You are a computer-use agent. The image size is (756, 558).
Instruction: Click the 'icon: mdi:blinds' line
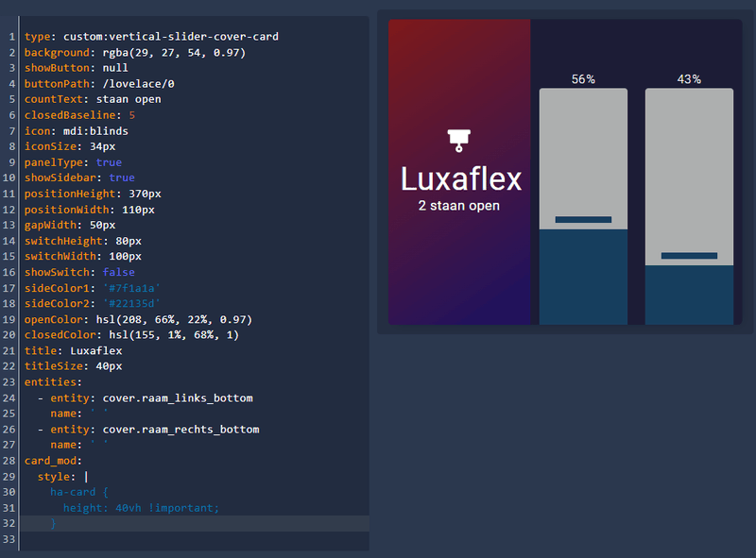pyautogui.click(x=77, y=131)
